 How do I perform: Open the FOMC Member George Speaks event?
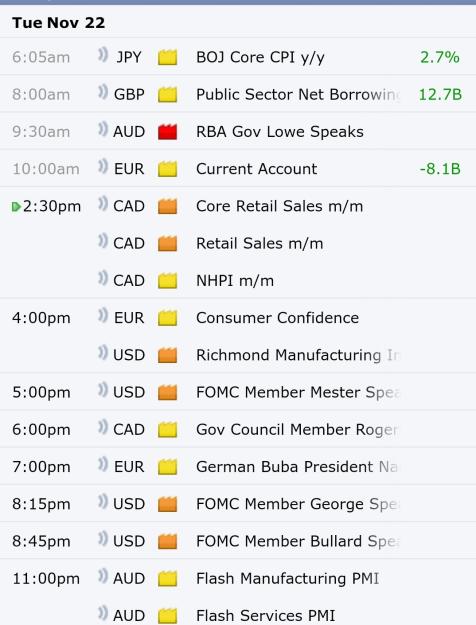[x=238, y=504]
